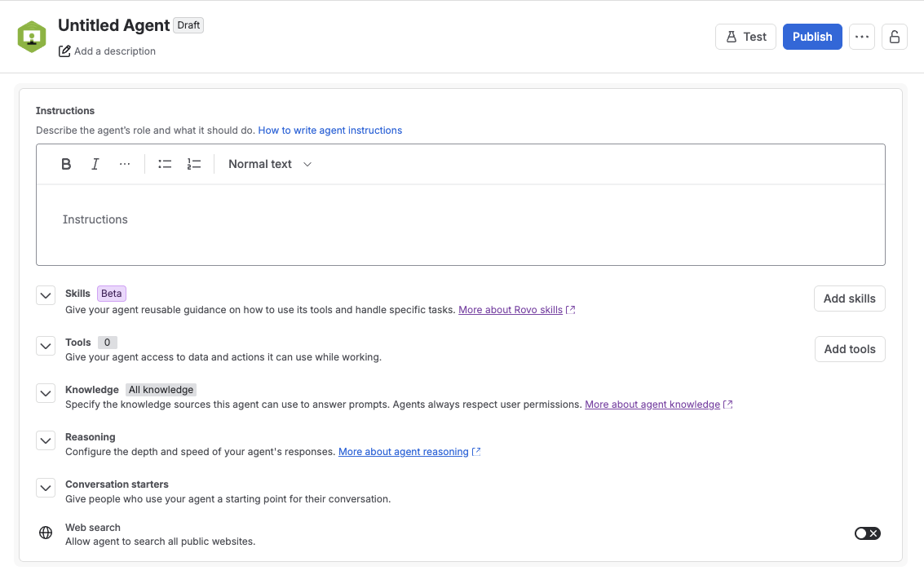Insert a bulleted list

[165, 165]
